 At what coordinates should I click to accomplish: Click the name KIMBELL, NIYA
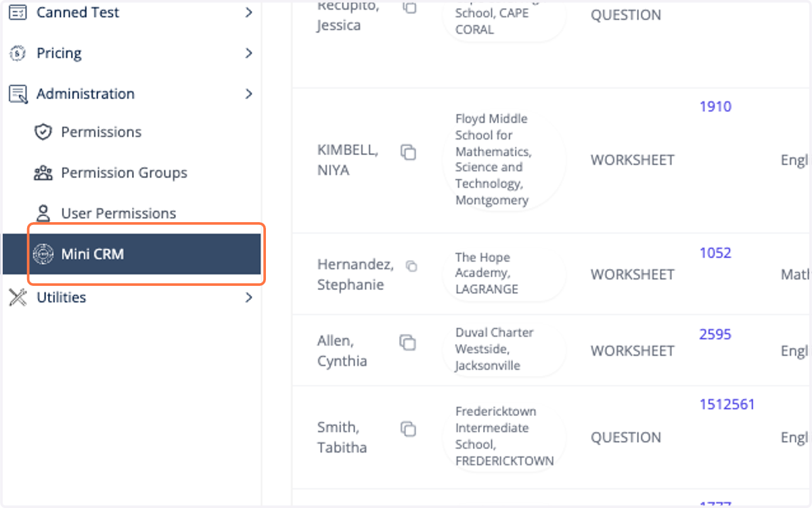[x=348, y=160]
